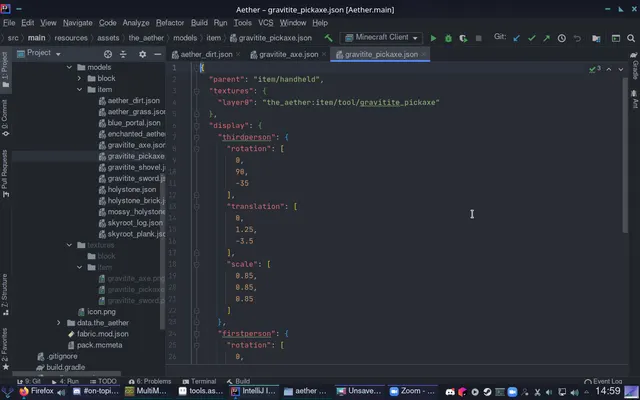The image size is (640, 400).
Task: Toggle the 2: Favorites tool window
Action: coord(5,348)
